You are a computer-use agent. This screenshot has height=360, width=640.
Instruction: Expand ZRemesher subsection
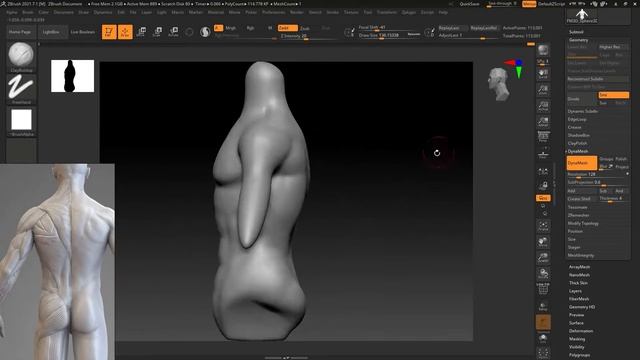click(x=578, y=215)
